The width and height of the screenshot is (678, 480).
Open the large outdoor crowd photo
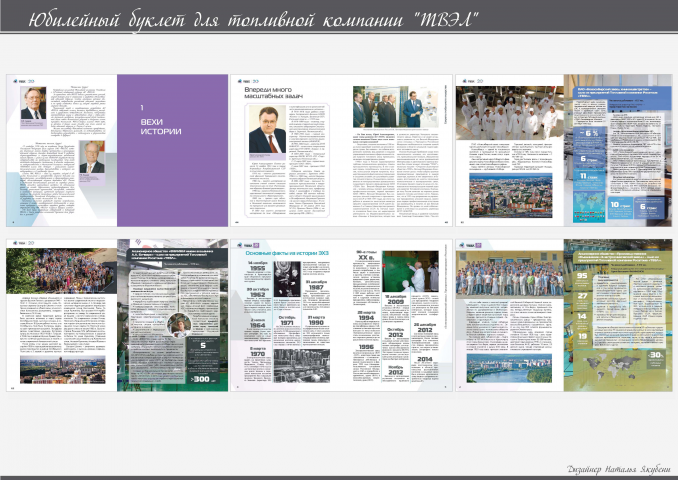coord(61,271)
